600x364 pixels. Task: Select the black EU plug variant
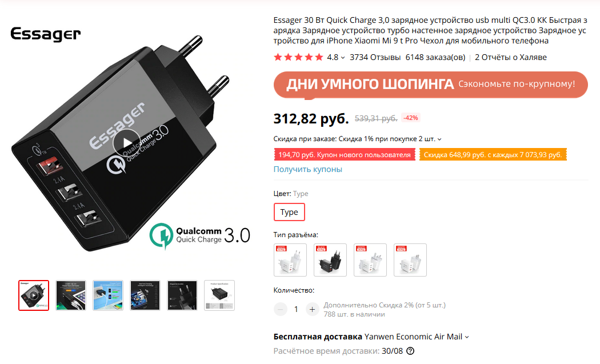(x=330, y=260)
